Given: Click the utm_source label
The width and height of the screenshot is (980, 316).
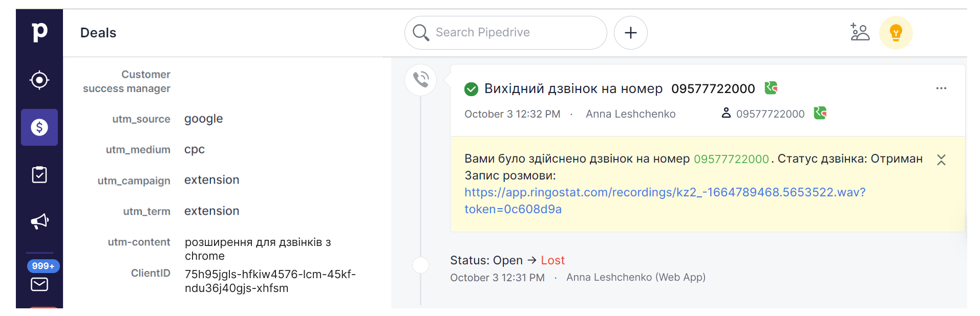Looking at the screenshot, I should click(x=141, y=119).
